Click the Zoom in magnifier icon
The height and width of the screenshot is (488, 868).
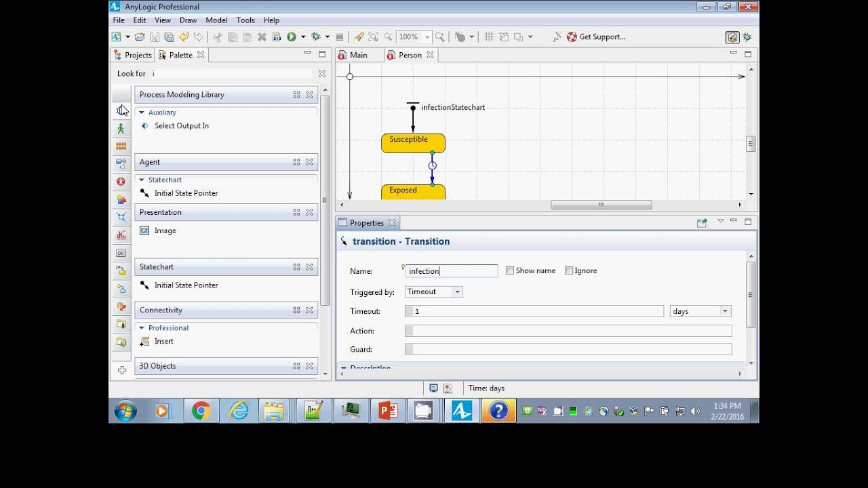pos(439,37)
